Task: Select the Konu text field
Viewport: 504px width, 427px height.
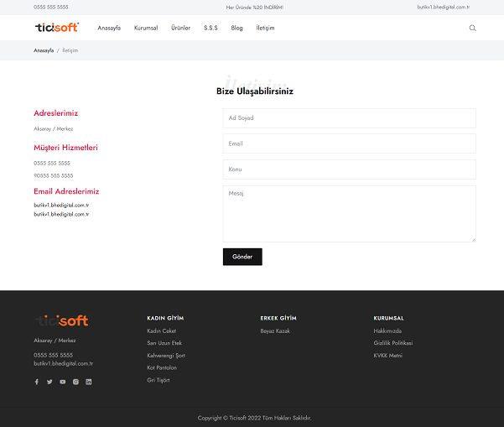Action: click(x=349, y=169)
